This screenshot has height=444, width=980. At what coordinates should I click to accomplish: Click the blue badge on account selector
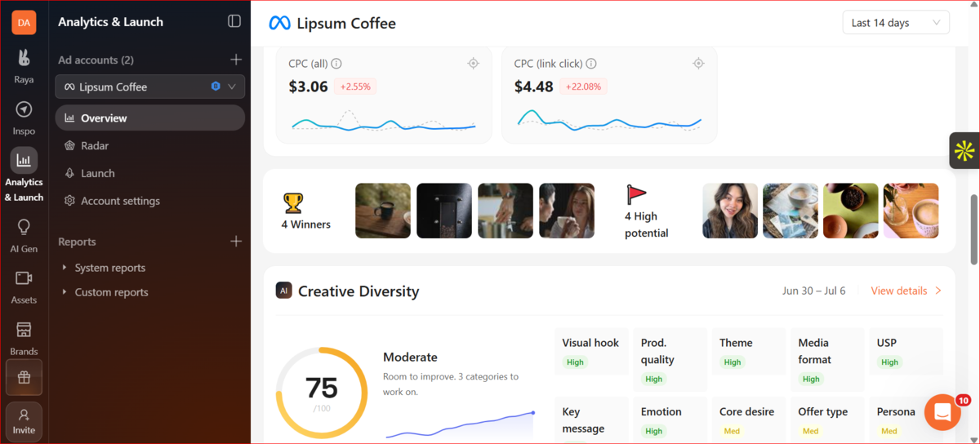(x=216, y=87)
